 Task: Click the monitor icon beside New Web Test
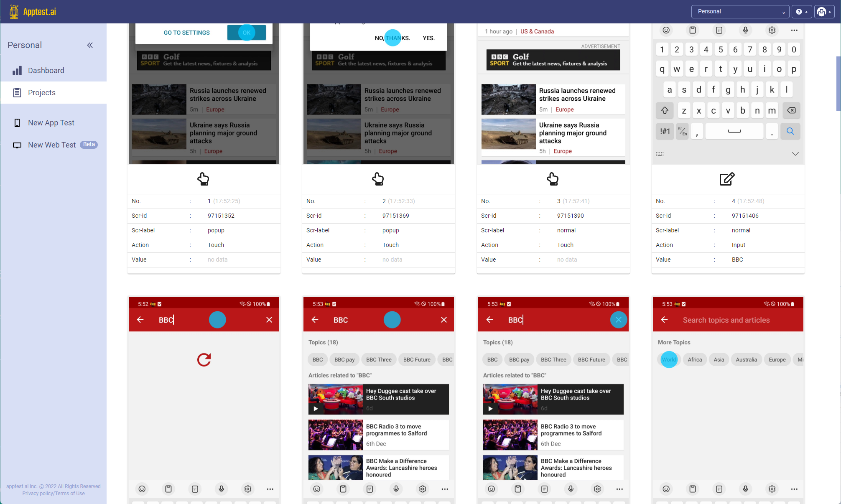point(17,145)
